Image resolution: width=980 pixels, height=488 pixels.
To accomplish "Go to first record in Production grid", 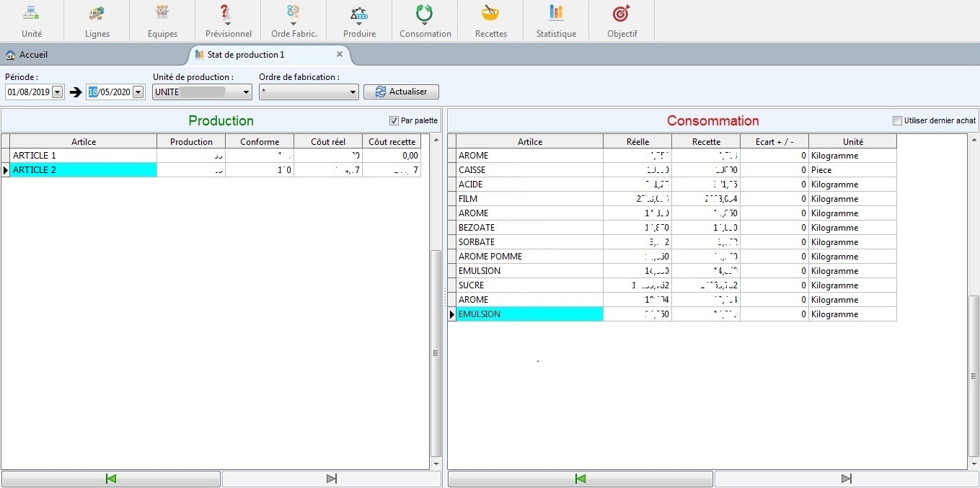I will coord(111,479).
